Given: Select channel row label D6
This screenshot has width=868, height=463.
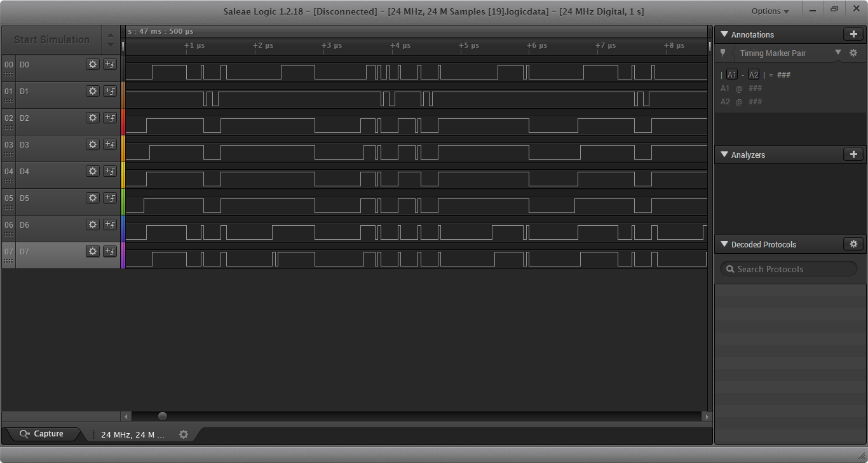Looking at the screenshot, I should pyautogui.click(x=24, y=225).
